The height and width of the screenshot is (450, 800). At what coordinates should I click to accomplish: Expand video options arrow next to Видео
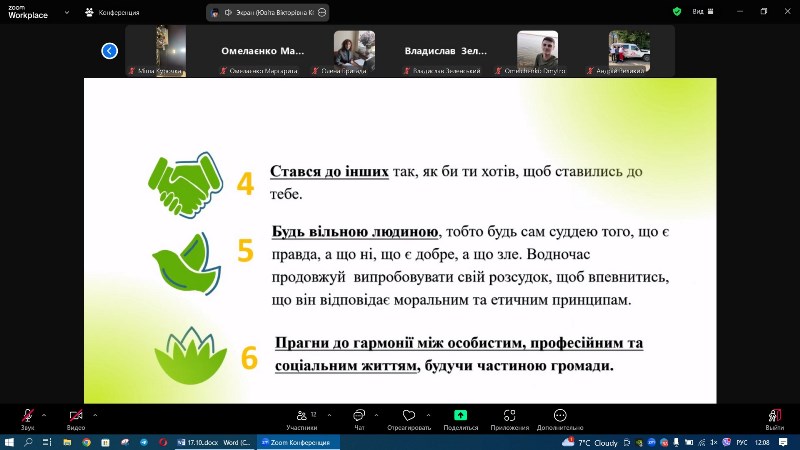coord(94,413)
